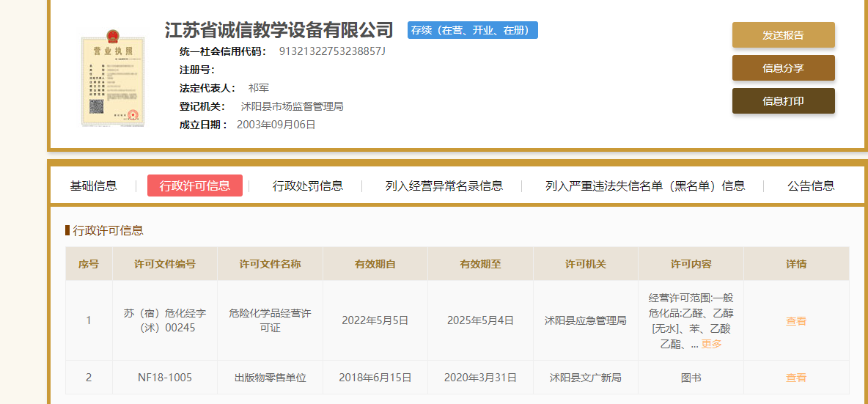Go to the 列入严重违法失信名单（黑名单）信息 tab
This screenshot has height=404, width=868.
pyautogui.click(x=645, y=186)
